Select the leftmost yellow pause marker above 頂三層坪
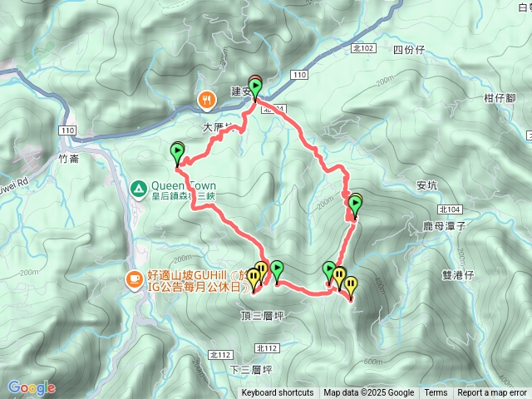 [254, 280]
